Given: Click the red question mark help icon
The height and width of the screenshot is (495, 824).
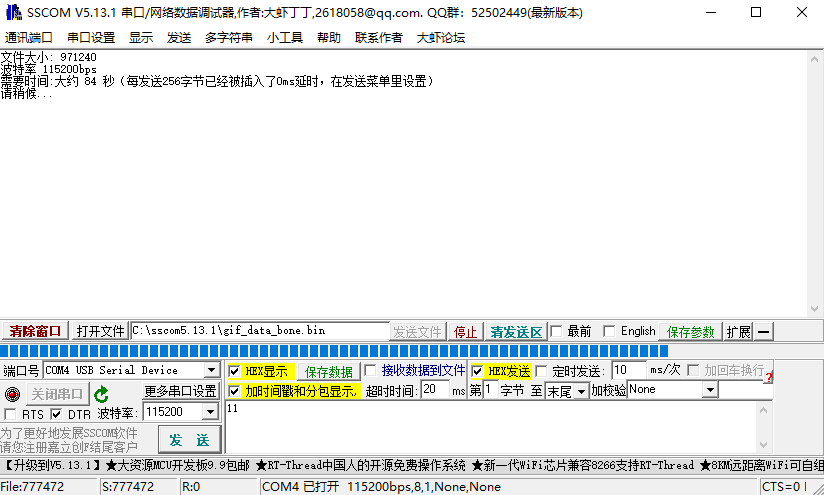Looking at the screenshot, I should (768, 377).
